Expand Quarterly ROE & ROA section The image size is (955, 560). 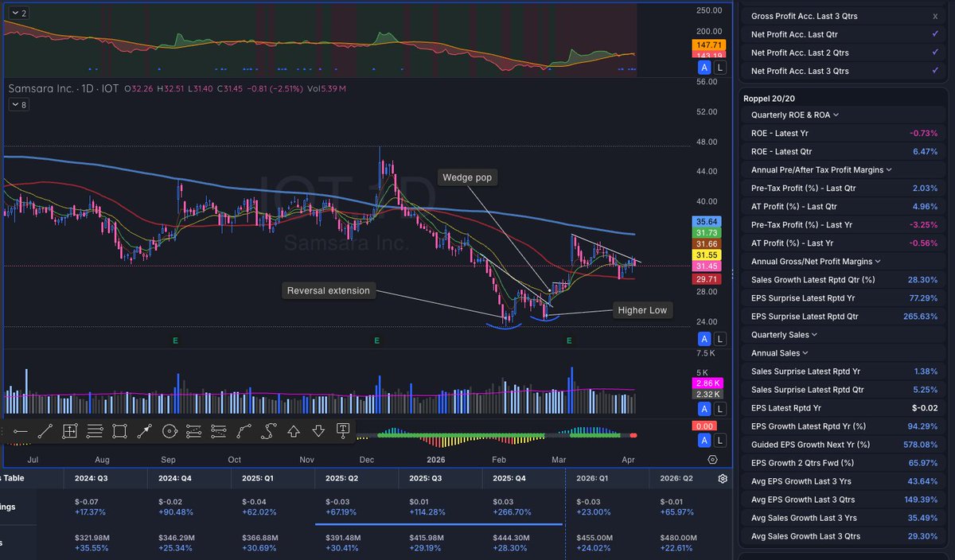coord(796,115)
